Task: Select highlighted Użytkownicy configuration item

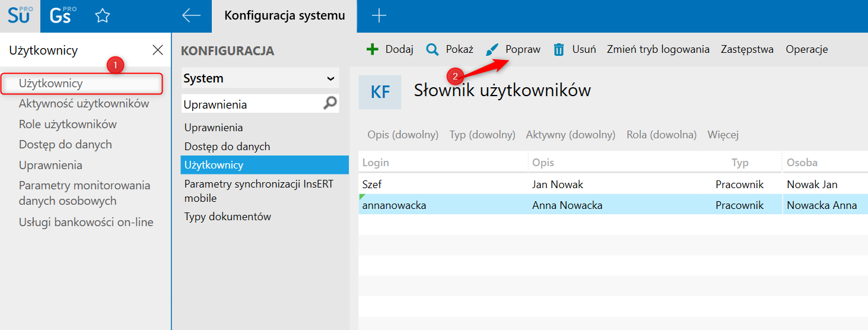Action: (x=265, y=164)
